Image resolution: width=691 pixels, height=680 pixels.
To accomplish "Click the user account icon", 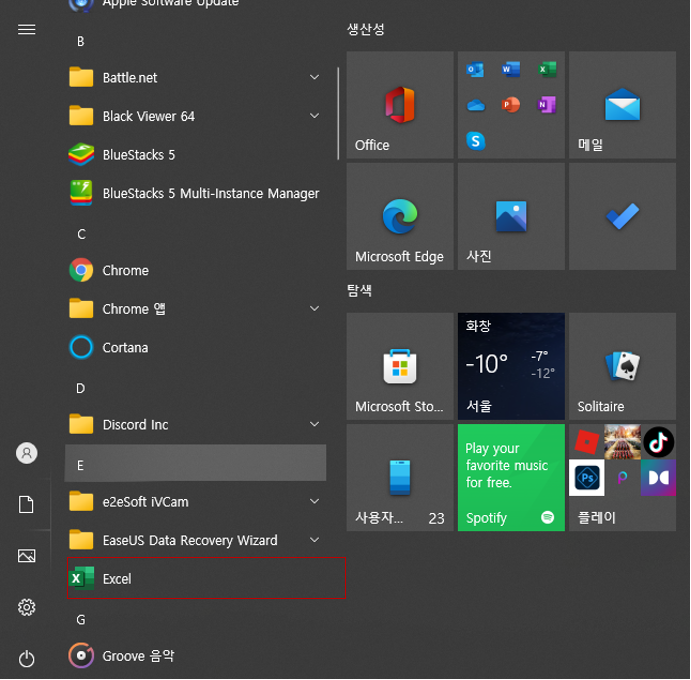I will (26, 453).
